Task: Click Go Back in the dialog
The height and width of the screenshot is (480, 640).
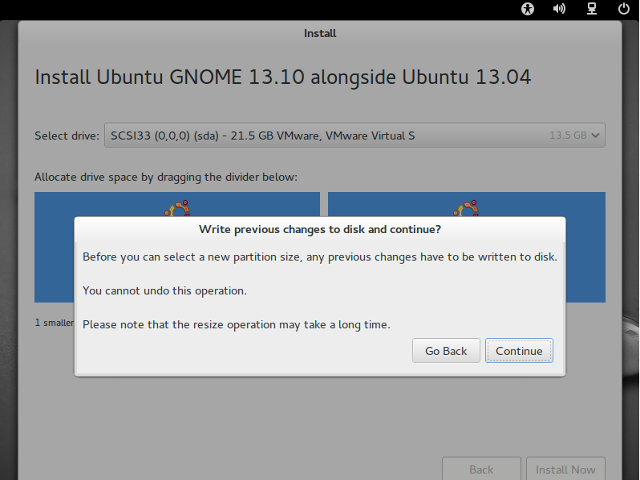Action: click(x=446, y=351)
